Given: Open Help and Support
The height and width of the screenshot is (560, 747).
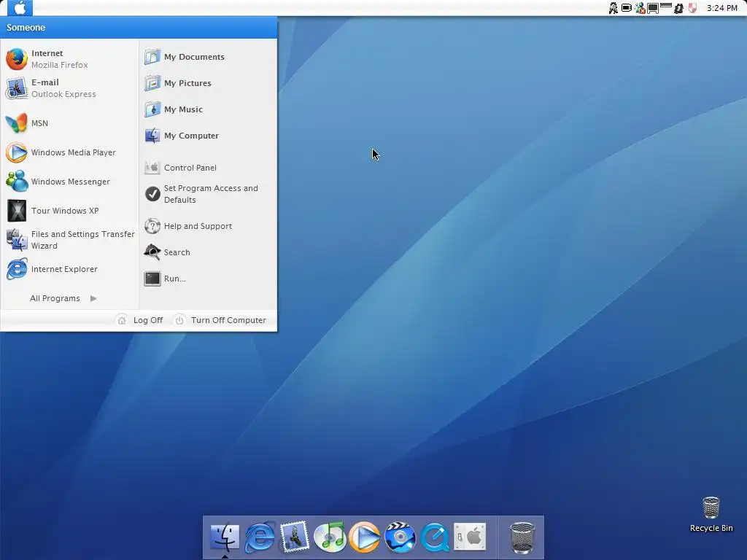Looking at the screenshot, I should click(x=208, y=226).
